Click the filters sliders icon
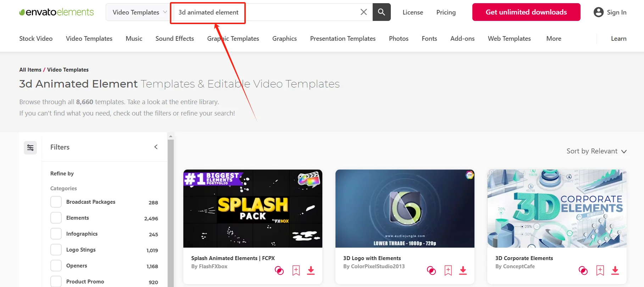 pos(30,147)
